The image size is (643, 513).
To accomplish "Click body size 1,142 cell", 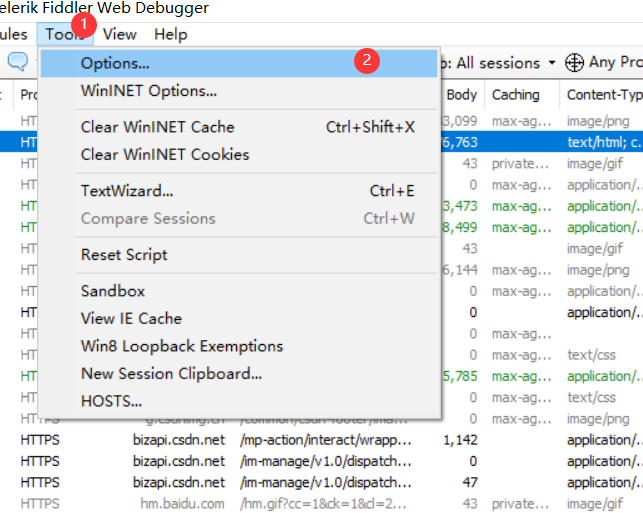I will pyautogui.click(x=460, y=440).
